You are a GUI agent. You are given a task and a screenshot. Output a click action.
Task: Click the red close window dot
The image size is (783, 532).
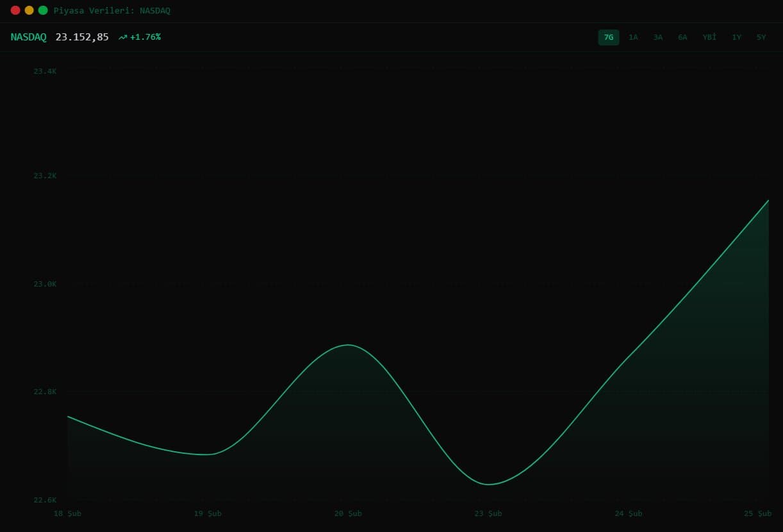click(x=15, y=10)
